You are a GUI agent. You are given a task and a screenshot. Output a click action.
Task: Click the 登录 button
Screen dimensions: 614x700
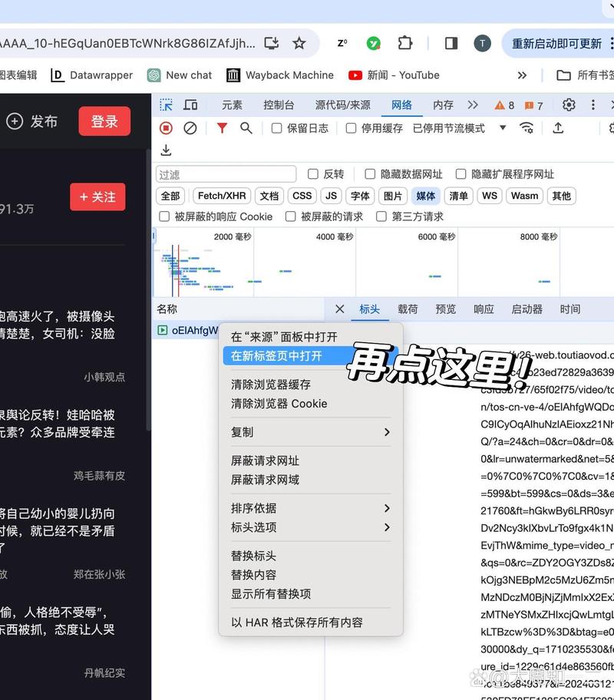click(104, 121)
